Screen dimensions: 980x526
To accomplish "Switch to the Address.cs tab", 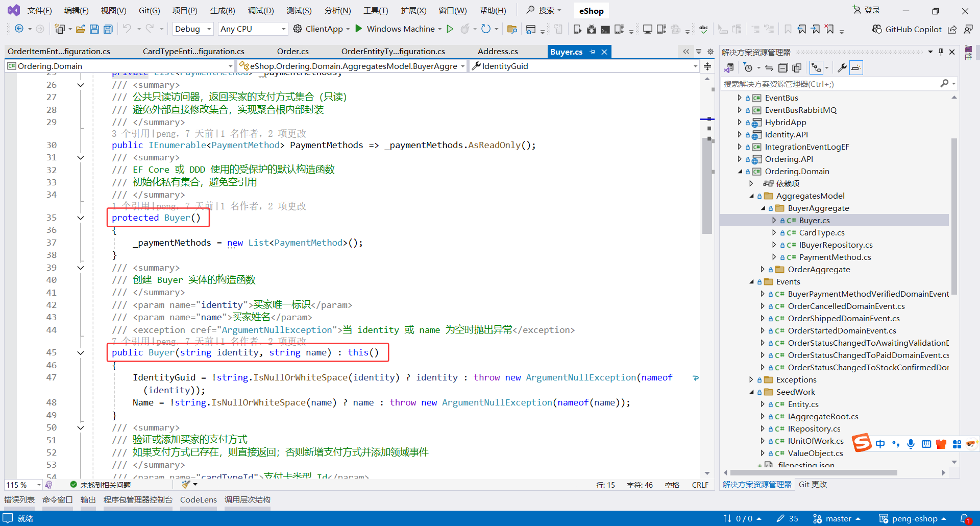I will (x=498, y=52).
